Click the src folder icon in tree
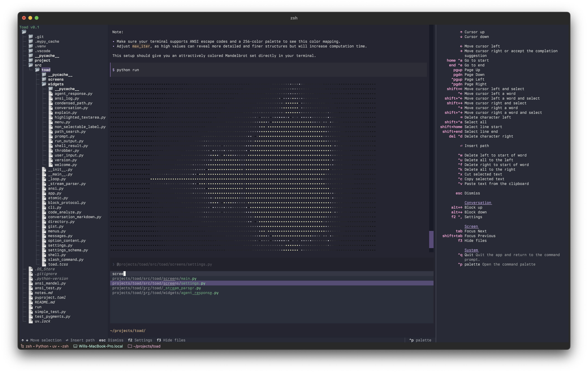This screenshot has width=588, height=373. pos(31,65)
